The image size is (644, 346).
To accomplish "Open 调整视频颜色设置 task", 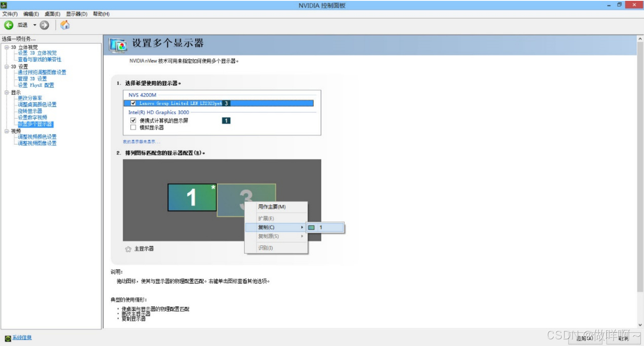I will point(37,137).
